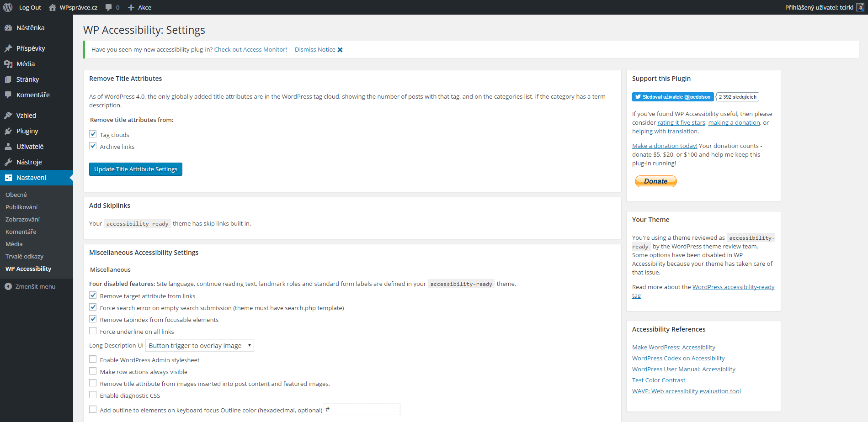Click the WordPress logo icon in admin bar
This screenshot has width=868, height=422.
click(x=8, y=7)
